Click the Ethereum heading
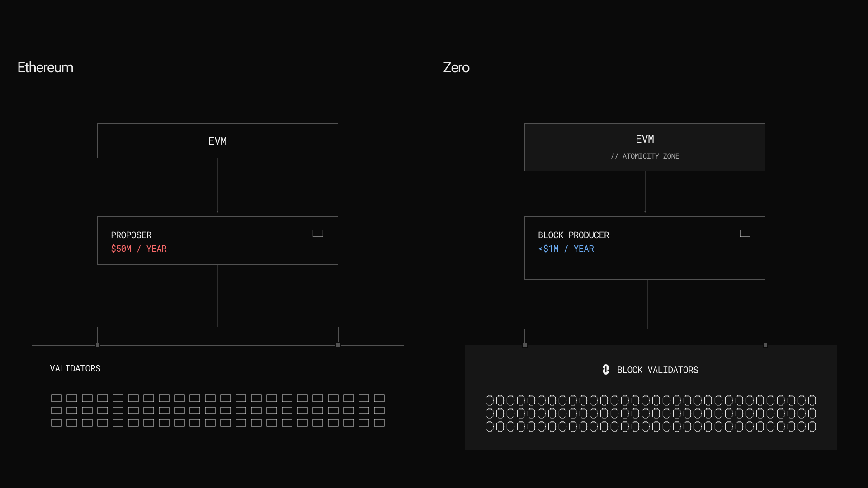 click(45, 67)
